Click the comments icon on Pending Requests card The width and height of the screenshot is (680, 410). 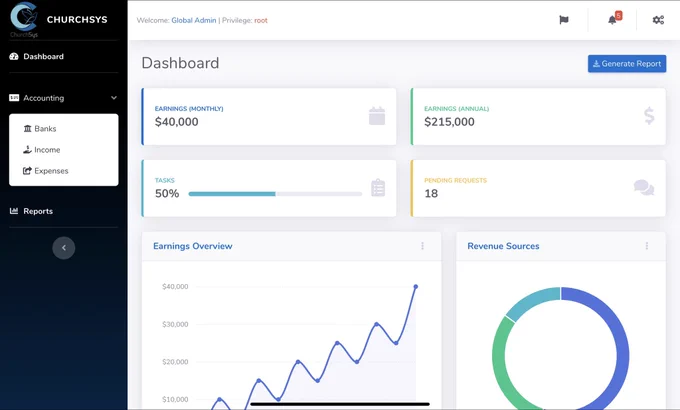(644, 188)
